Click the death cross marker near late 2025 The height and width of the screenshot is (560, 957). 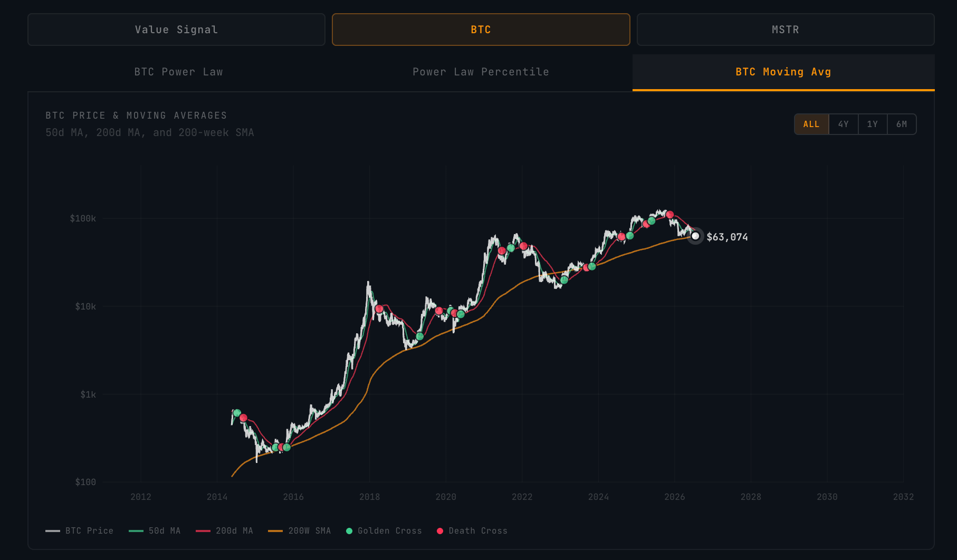(x=669, y=215)
